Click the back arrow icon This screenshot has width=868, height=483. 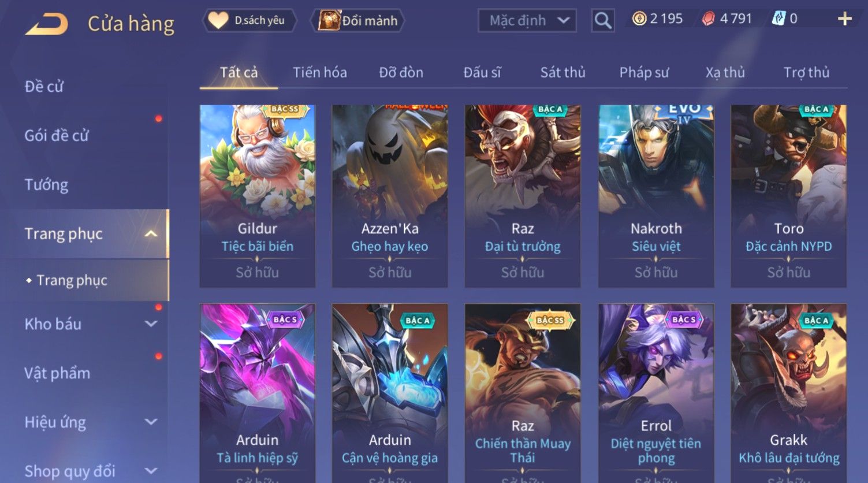(46, 24)
